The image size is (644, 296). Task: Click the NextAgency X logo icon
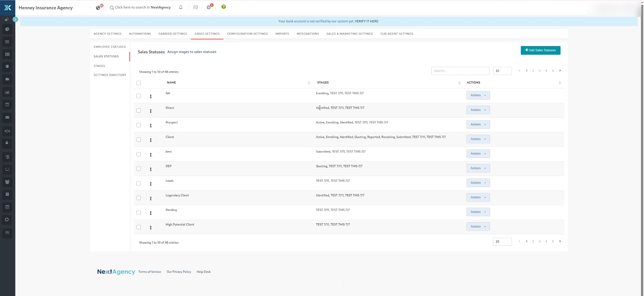(x=7, y=7)
